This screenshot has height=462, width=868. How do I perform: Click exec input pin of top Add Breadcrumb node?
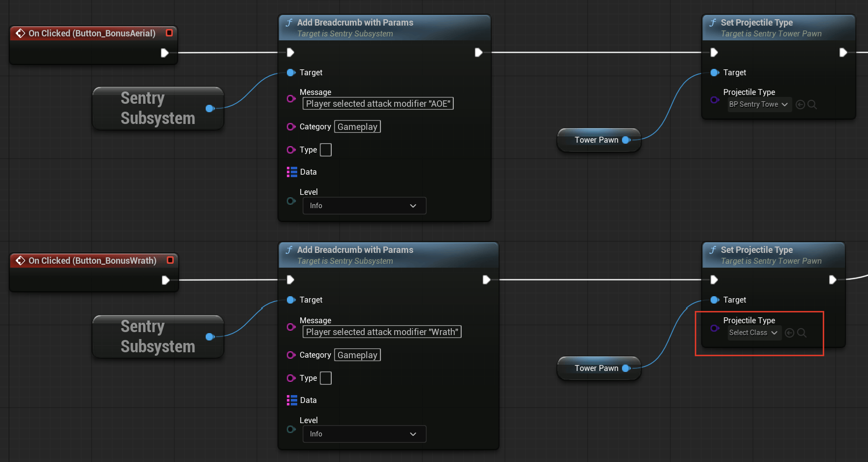tap(290, 52)
